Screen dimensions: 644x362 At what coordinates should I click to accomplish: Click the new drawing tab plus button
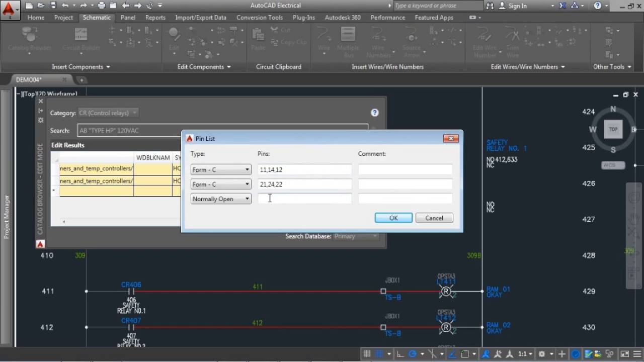click(81, 79)
